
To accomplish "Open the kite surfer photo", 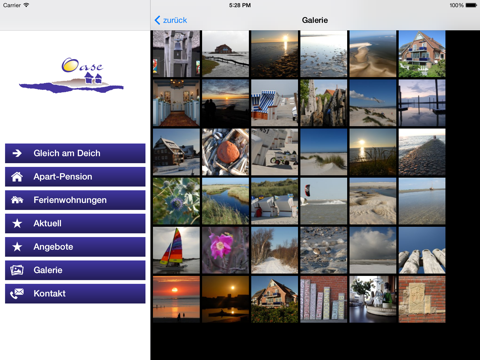I will [323, 201].
